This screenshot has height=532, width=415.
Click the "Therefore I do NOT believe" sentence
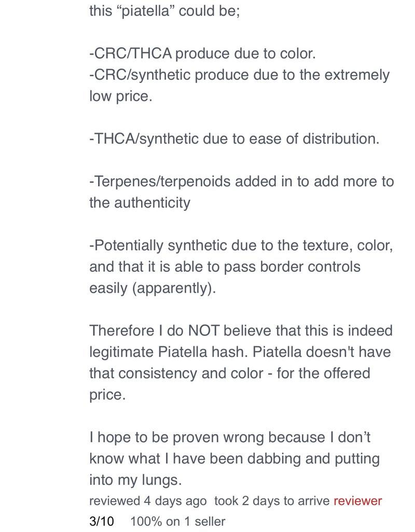tap(241, 331)
